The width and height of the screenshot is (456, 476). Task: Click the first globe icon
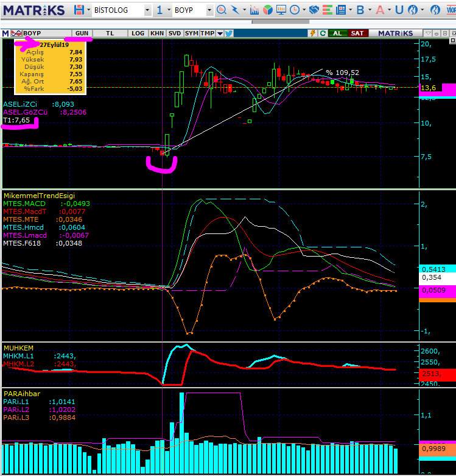coord(412,10)
